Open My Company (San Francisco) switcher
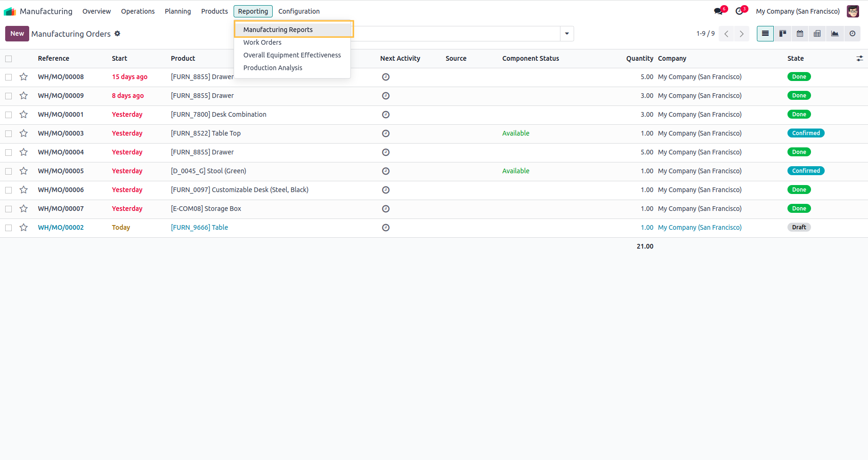Viewport: 868px width, 460px height. click(797, 11)
